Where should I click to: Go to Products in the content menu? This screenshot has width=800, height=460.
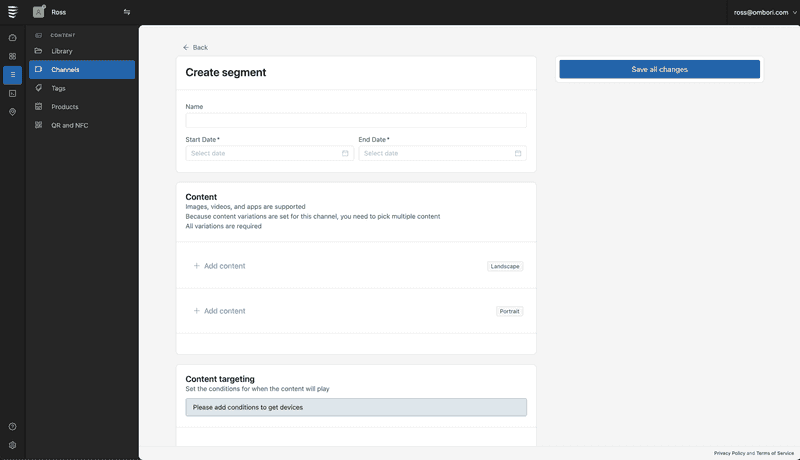pyautogui.click(x=65, y=107)
